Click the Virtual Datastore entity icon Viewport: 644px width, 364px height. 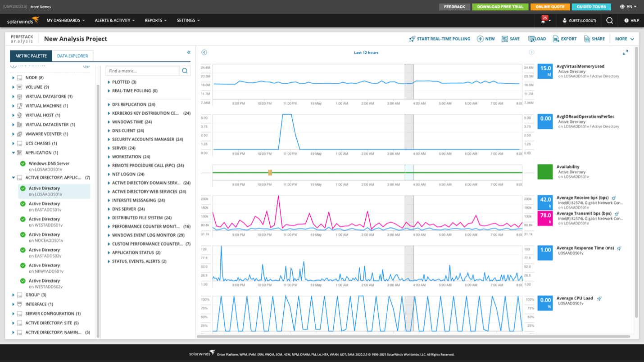coord(19,97)
